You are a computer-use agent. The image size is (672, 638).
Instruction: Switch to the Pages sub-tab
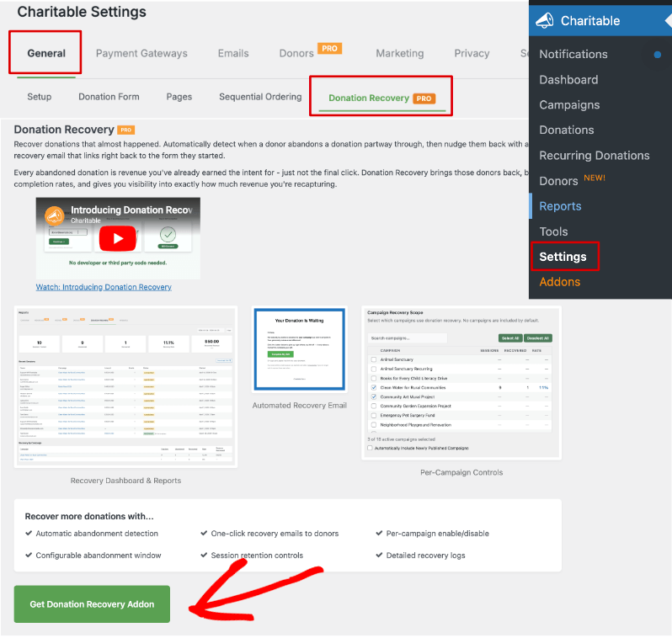[179, 97]
